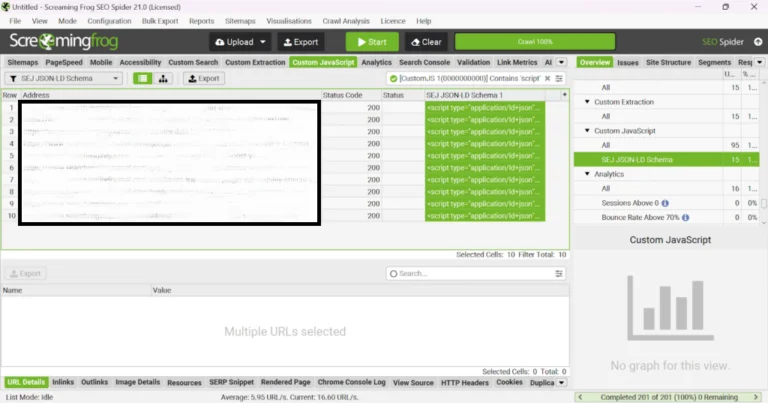The image size is (768, 403).
Task: Switch to the Issues tab
Action: [627, 62]
